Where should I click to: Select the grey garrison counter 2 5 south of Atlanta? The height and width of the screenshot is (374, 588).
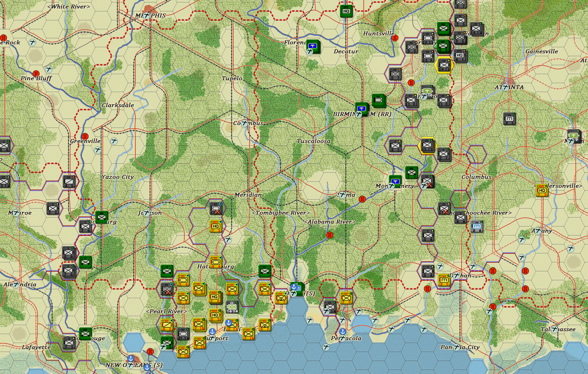click(x=509, y=119)
